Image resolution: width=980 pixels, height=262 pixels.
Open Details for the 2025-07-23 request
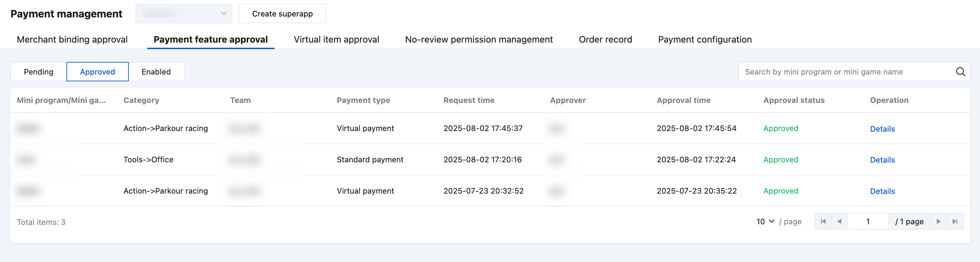[882, 191]
